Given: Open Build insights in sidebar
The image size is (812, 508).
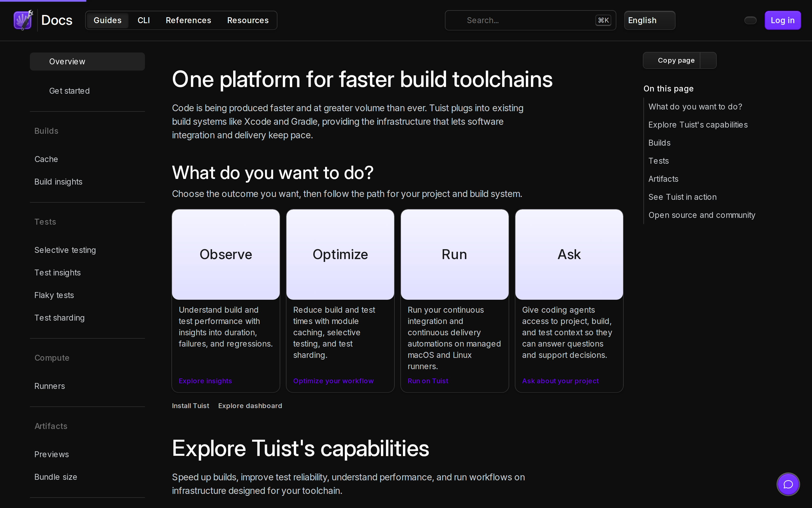Looking at the screenshot, I should [58, 182].
